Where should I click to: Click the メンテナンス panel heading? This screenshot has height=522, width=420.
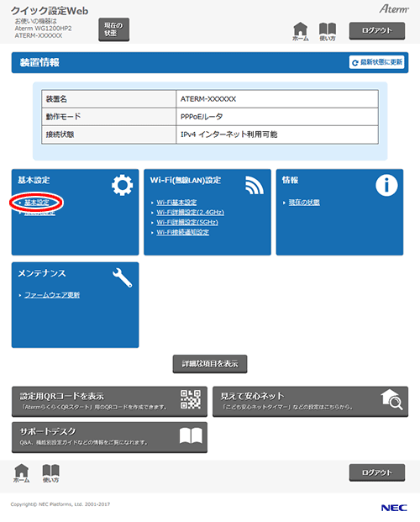42,273
